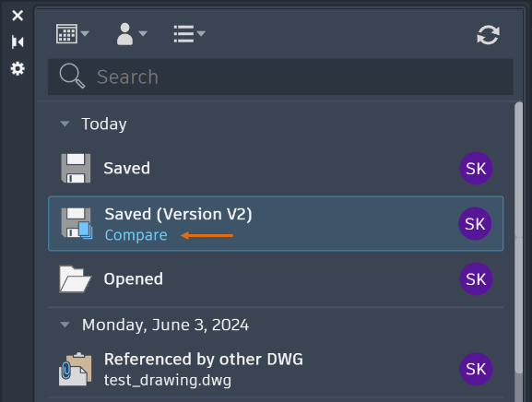Open the user filter dropdown
The height and width of the screenshot is (402, 532).
tap(132, 33)
